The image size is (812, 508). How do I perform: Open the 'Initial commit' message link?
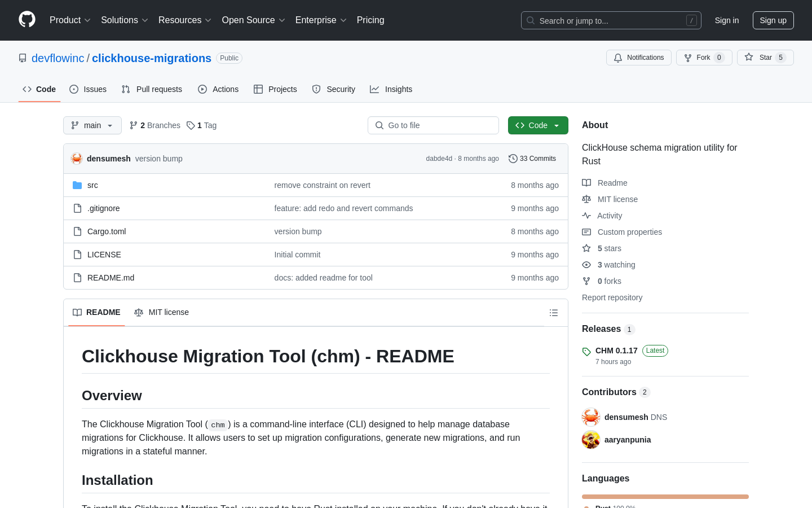(297, 255)
